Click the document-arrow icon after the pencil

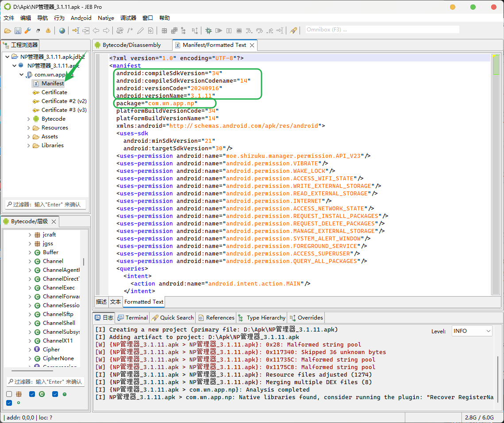click(x=150, y=30)
